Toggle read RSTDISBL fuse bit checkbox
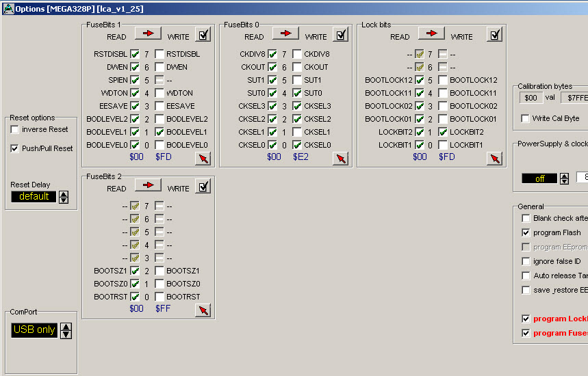588x376 pixels. pyautogui.click(x=135, y=54)
